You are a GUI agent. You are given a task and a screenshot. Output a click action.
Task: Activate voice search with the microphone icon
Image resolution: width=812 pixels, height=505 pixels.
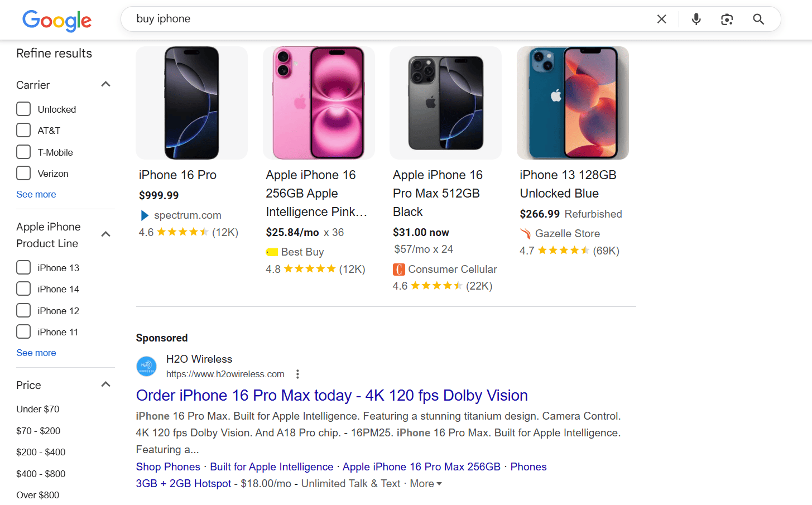pyautogui.click(x=696, y=18)
